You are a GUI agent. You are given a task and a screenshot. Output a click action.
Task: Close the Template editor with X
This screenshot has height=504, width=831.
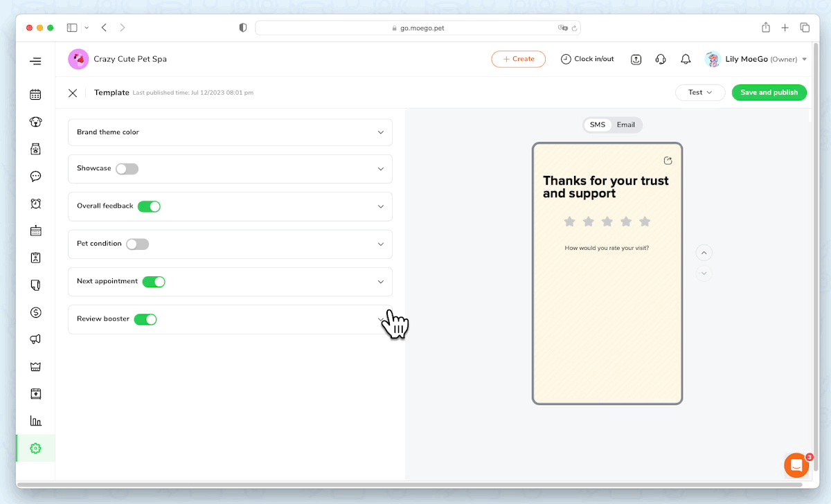[x=73, y=93]
